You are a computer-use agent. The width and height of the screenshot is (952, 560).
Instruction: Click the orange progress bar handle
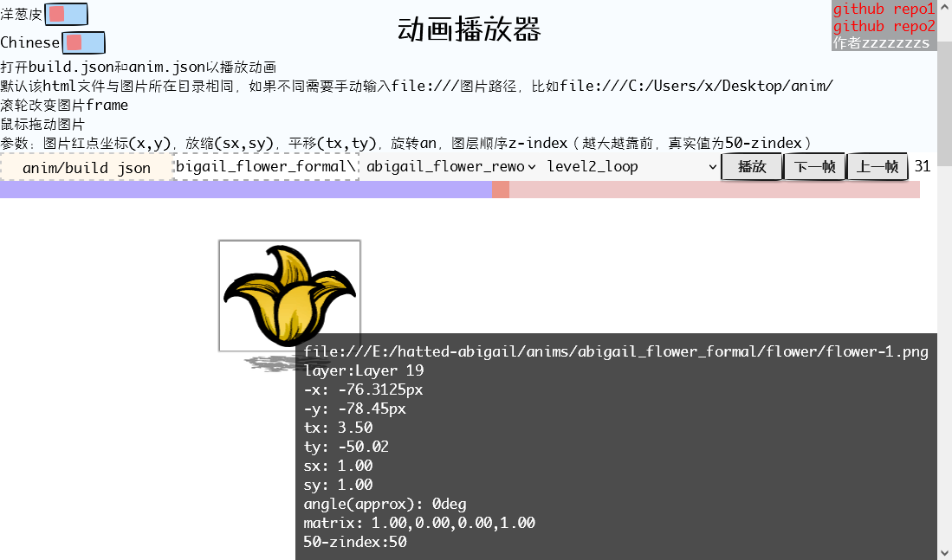(501, 190)
